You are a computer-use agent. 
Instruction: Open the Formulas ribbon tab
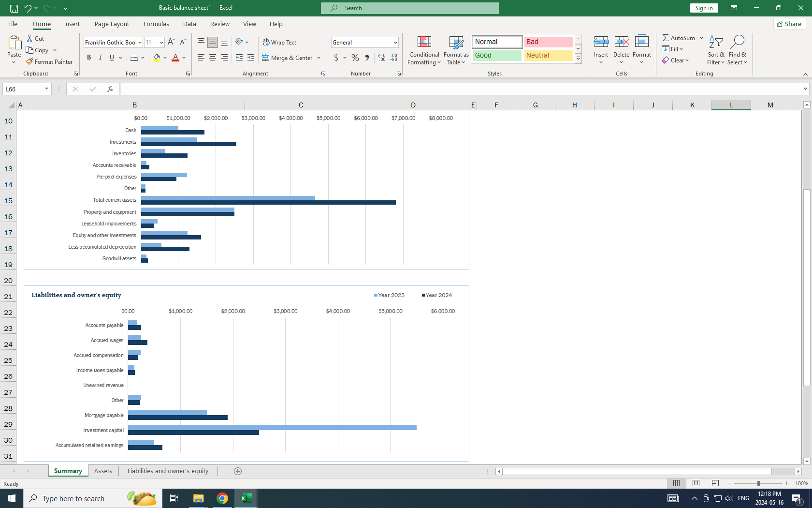[x=156, y=24]
